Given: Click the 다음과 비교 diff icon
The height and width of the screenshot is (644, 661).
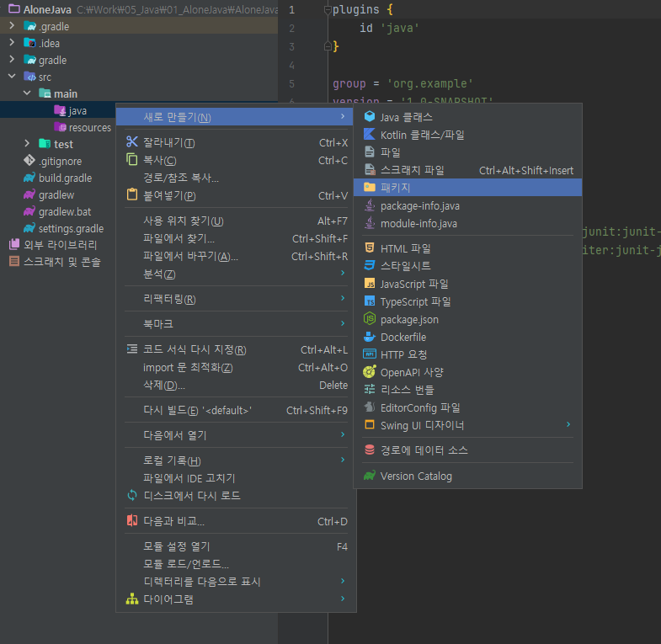Looking at the screenshot, I should click(x=132, y=520).
